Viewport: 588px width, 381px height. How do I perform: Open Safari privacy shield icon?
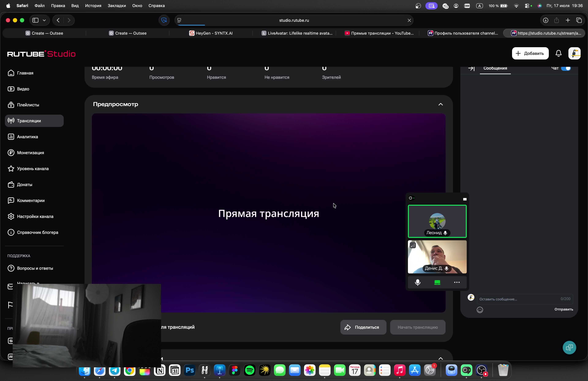click(x=164, y=20)
